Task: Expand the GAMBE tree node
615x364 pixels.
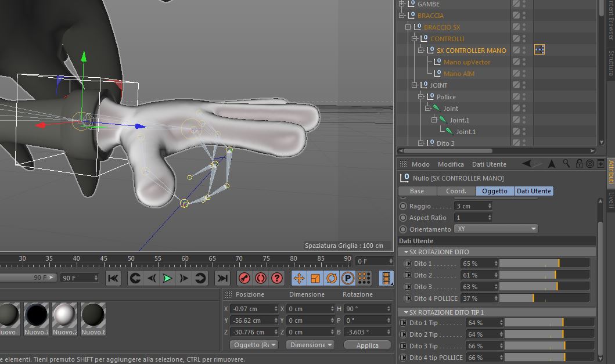Action: tap(401, 4)
